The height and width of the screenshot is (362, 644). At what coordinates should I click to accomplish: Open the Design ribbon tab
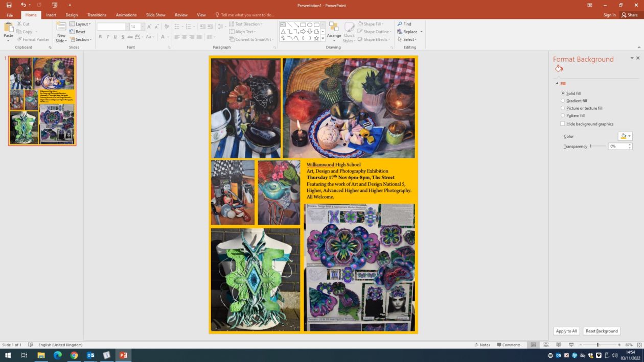(x=72, y=15)
